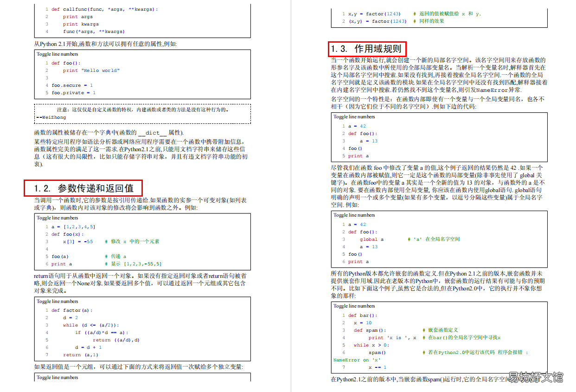The image size is (576, 392).
Task: Toggle line numbers above a = [1,2,3,4,5] block
Action: tap(58, 218)
